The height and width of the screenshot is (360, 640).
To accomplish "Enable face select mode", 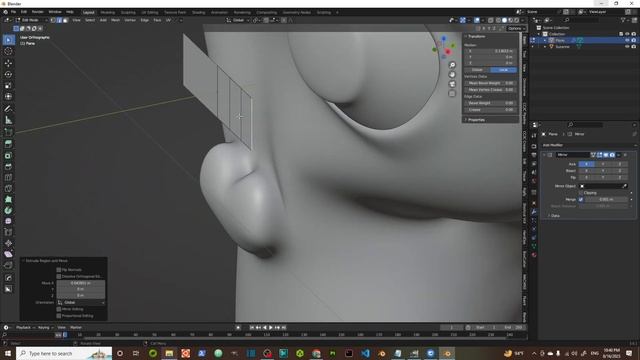I will tap(65, 20).
